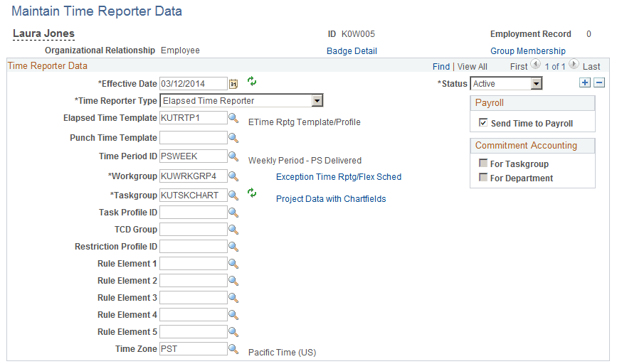Screen dimensions: 617x364
Task: Open lookup for Task Profile ID
Action: tap(233, 213)
